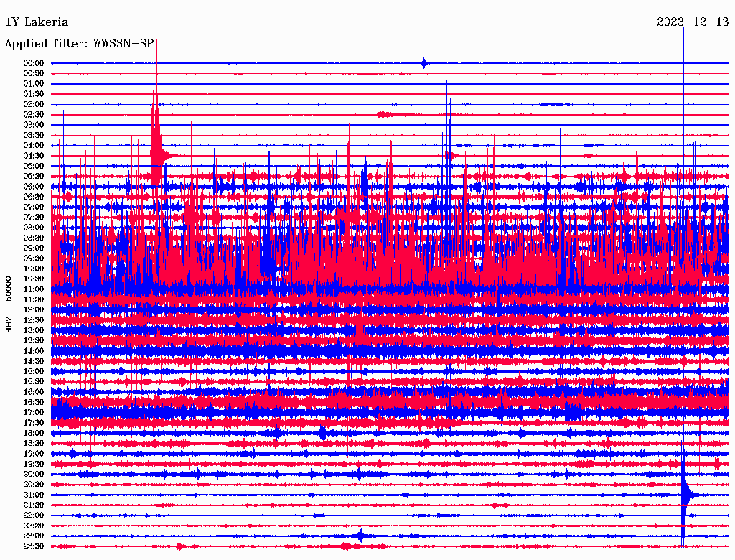Select the 13:00 time label
Screen dimensions: 735x560
tap(34, 331)
